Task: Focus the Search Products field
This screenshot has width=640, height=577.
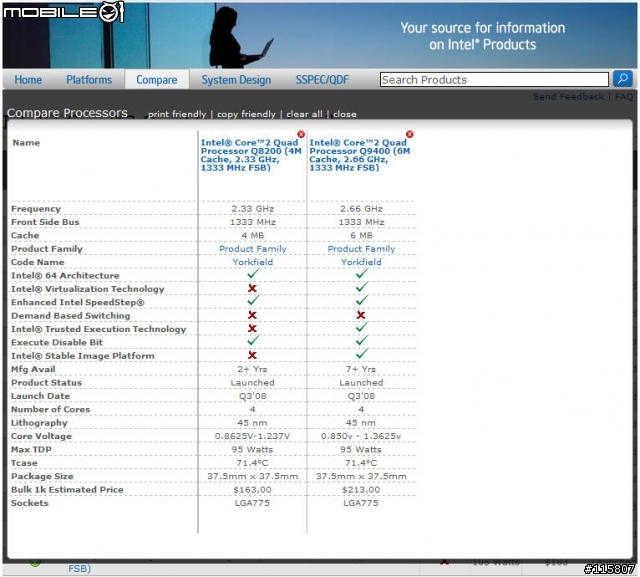Action: click(x=494, y=80)
